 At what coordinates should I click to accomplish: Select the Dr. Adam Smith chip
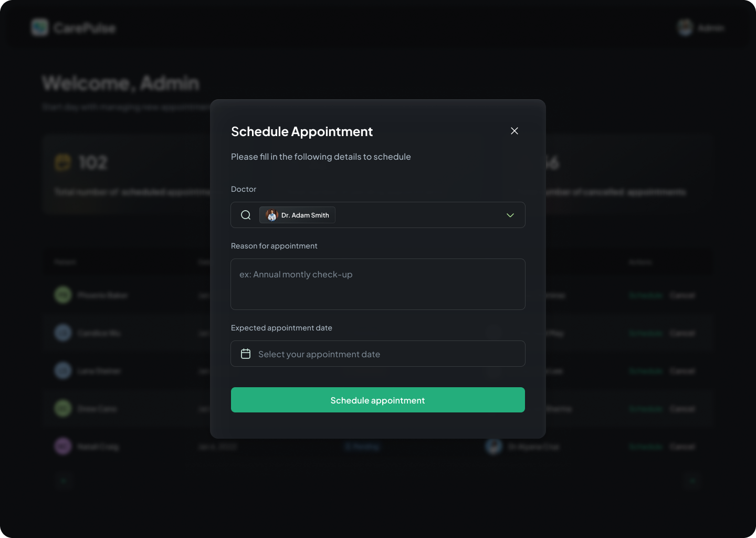tap(297, 215)
